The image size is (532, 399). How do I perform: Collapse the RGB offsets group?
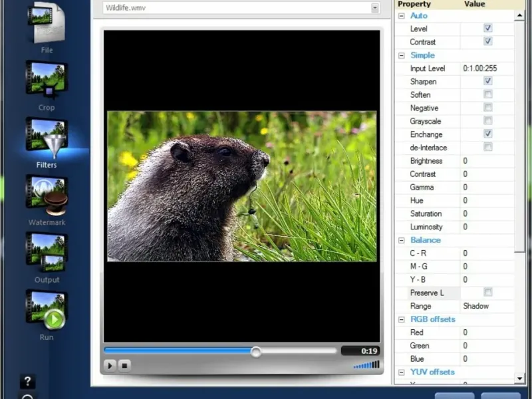(401, 319)
